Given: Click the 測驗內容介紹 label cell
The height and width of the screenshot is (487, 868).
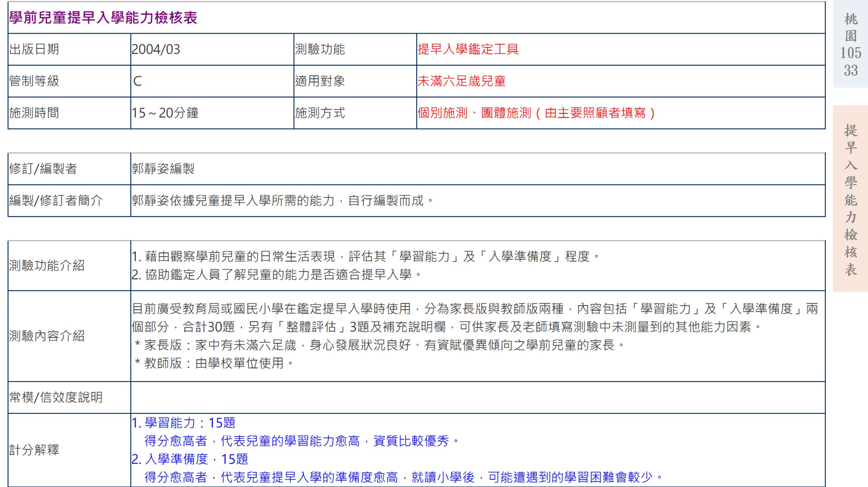Looking at the screenshot, I should click(47, 336).
